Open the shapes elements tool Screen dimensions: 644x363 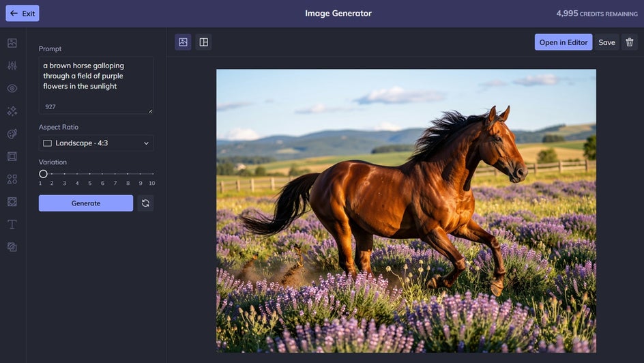coord(12,179)
